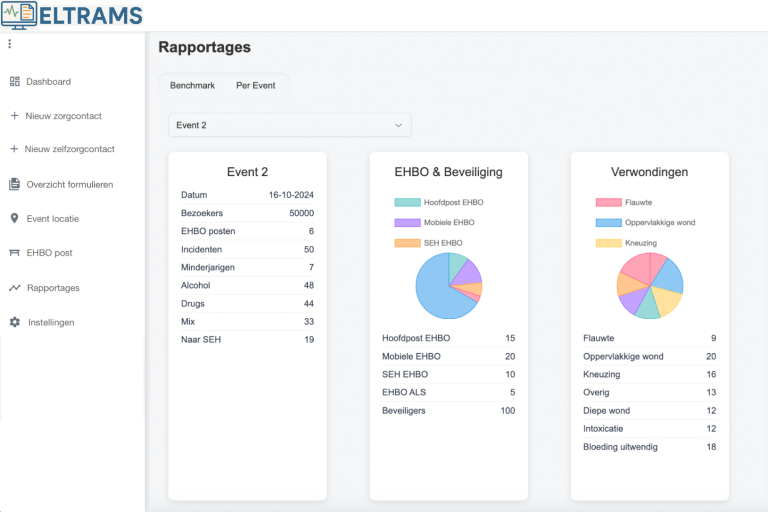The image size is (768, 512).
Task: Click the Rapportages chart line icon
Action: (x=14, y=288)
